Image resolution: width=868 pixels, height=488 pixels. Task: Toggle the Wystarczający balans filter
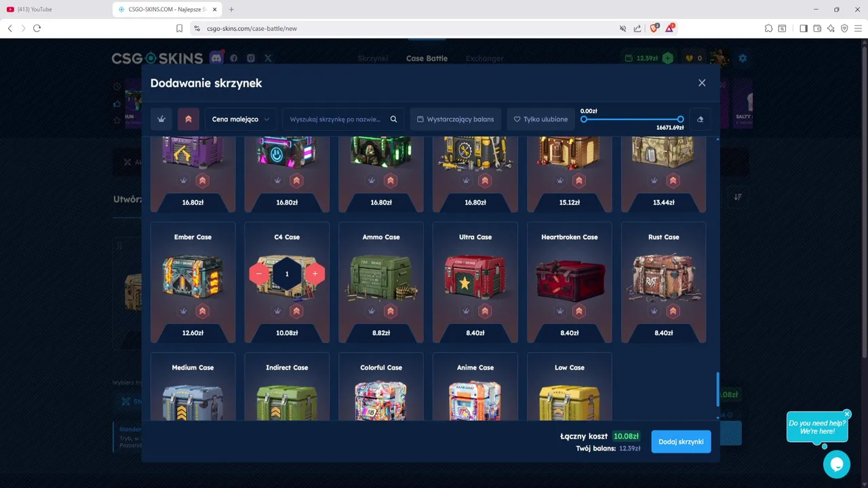[x=456, y=119]
